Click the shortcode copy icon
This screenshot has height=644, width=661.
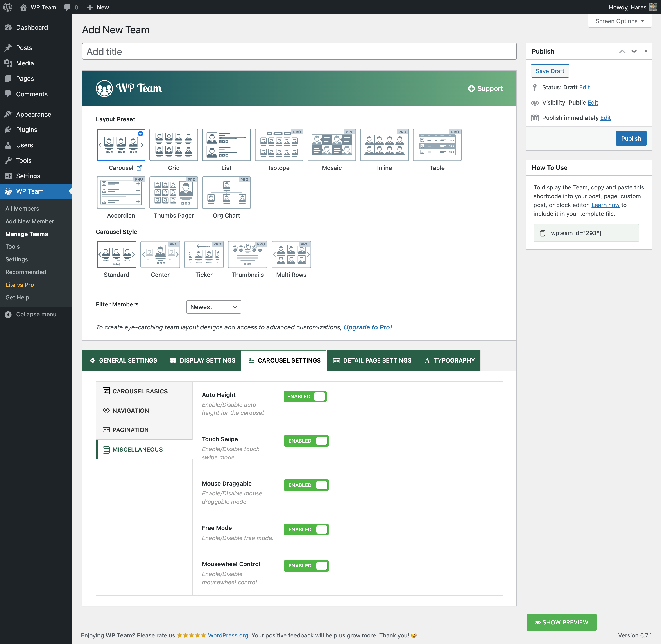[x=542, y=233]
